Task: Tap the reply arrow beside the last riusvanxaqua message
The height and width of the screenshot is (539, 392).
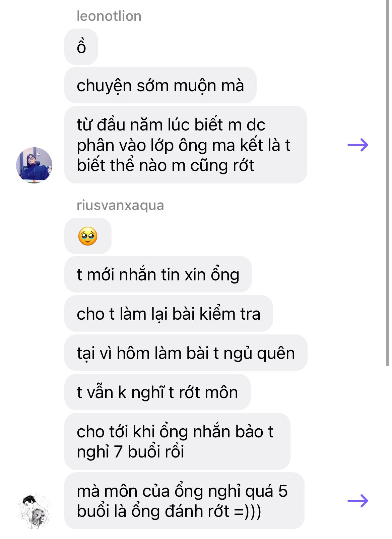Action: 358,501
